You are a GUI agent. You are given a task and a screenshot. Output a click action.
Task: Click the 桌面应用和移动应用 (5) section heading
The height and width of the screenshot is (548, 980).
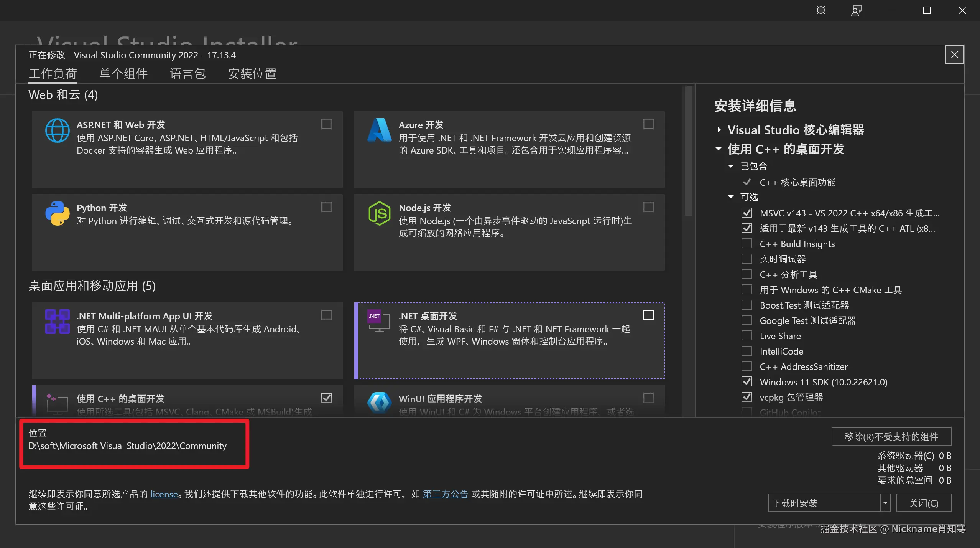click(92, 286)
